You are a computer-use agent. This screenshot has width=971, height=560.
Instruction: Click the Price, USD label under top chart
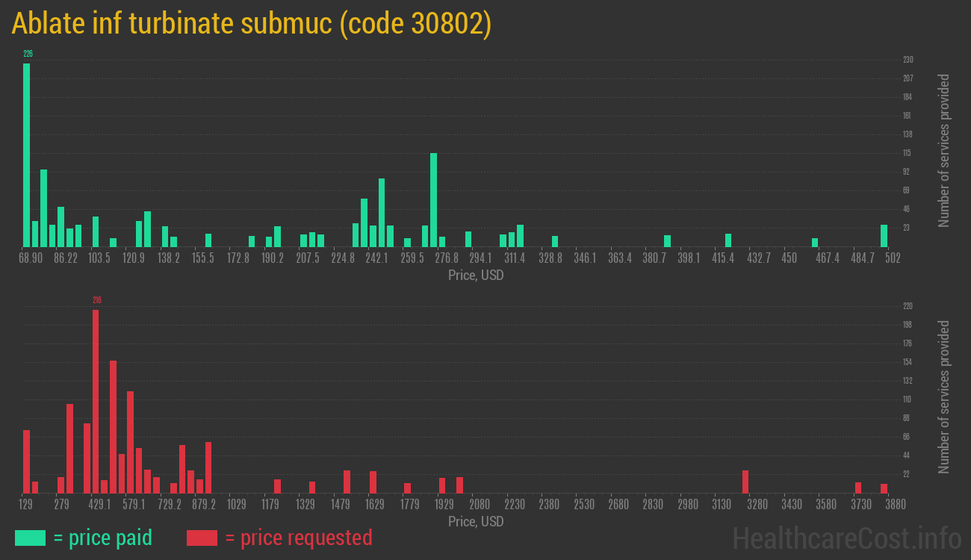pos(475,275)
